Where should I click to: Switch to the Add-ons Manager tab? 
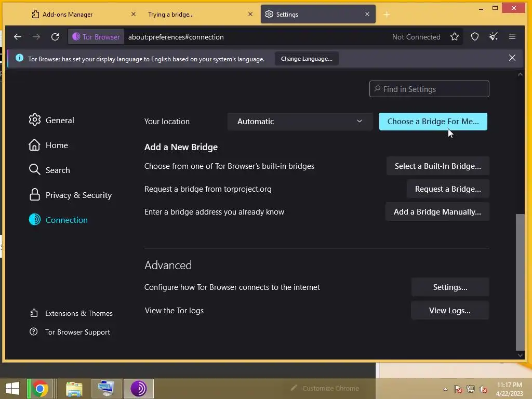(x=67, y=14)
